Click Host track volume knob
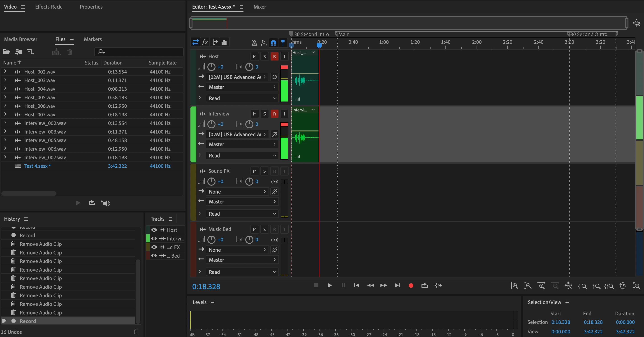Viewport: 644px width, 337px height. pyautogui.click(x=211, y=67)
